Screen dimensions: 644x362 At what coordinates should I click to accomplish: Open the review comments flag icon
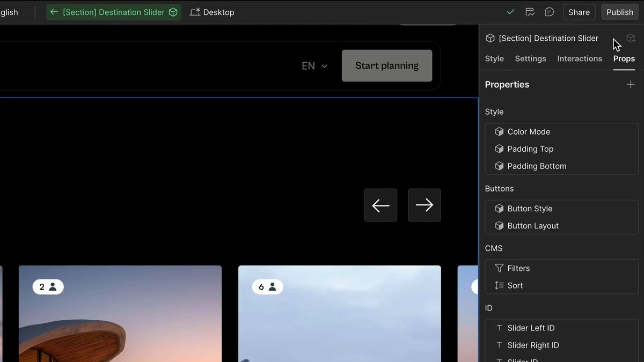530,12
